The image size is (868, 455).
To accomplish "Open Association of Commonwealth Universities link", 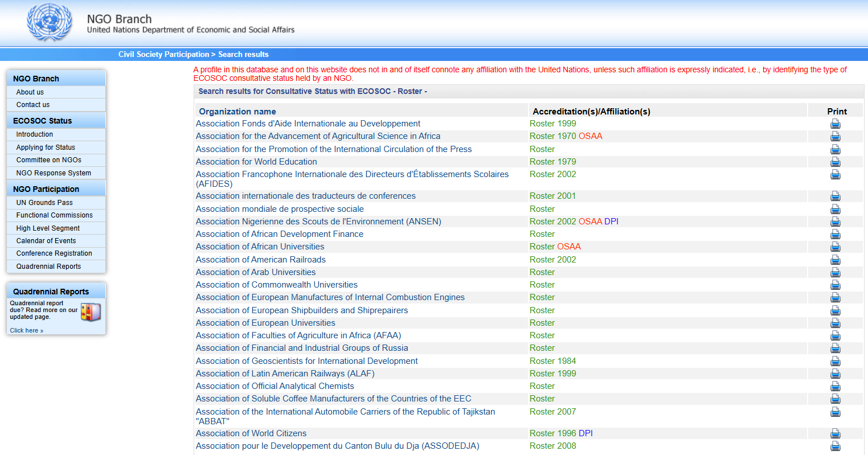I will click(276, 285).
